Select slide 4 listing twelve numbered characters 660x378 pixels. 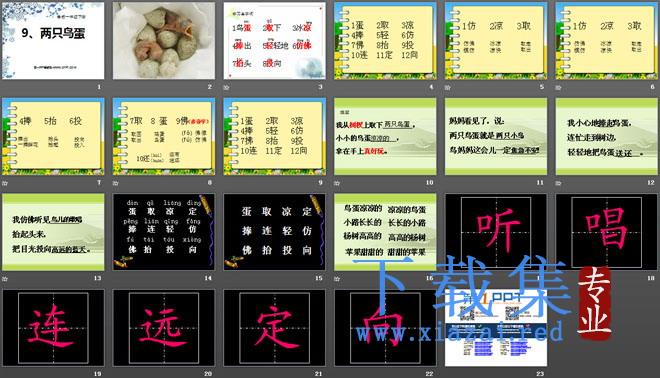click(385, 41)
